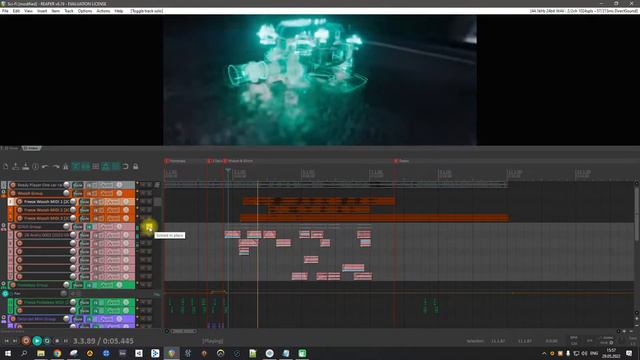Open the Windows notification center
The width and height of the screenshot is (640, 360).
pyautogui.click(x=629, y=353)
